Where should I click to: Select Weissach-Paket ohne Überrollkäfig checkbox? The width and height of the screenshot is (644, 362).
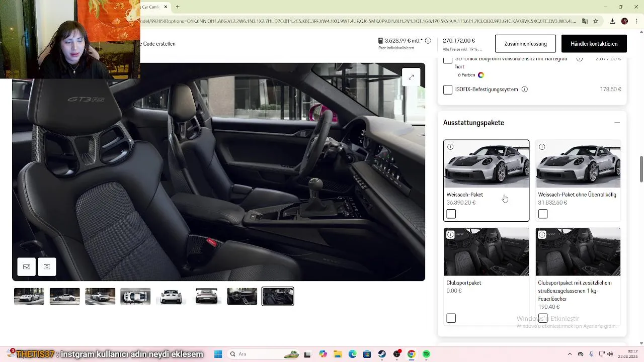543,214
